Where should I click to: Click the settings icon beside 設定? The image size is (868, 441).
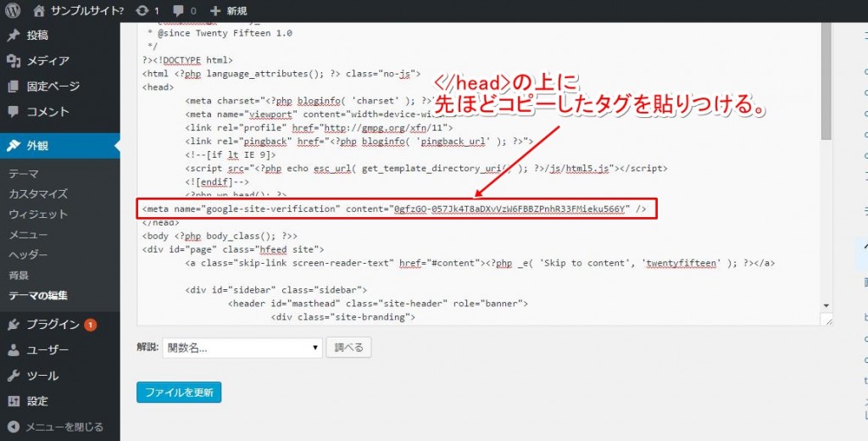[x=14, y=401]
